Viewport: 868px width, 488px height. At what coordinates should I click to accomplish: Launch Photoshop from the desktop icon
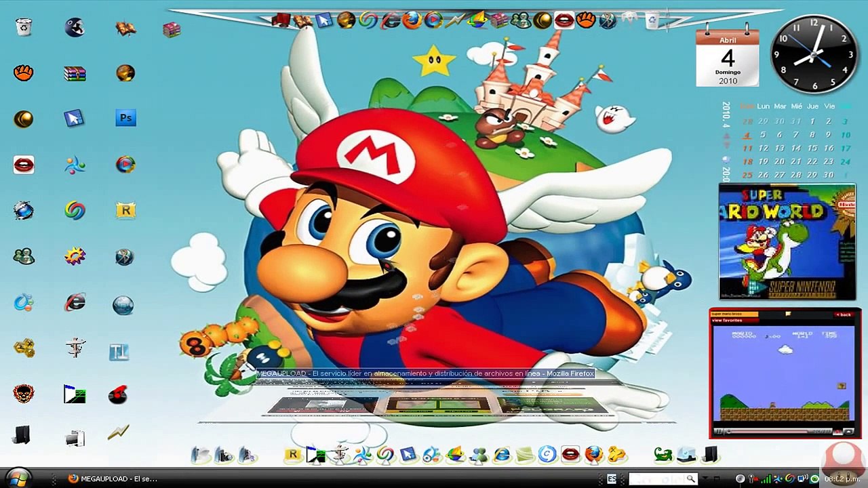pyautogui.click(x=125, y=119)
